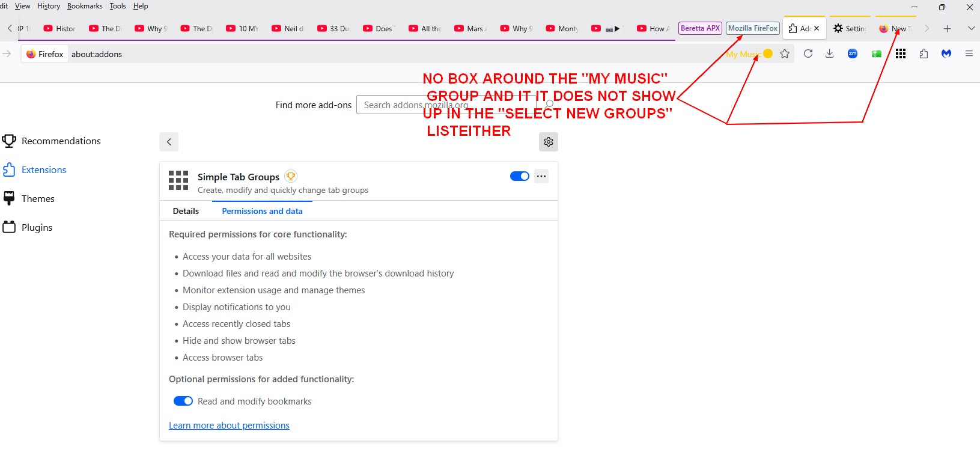Reload the page with the refresh icon

click(x=808, y=54)
